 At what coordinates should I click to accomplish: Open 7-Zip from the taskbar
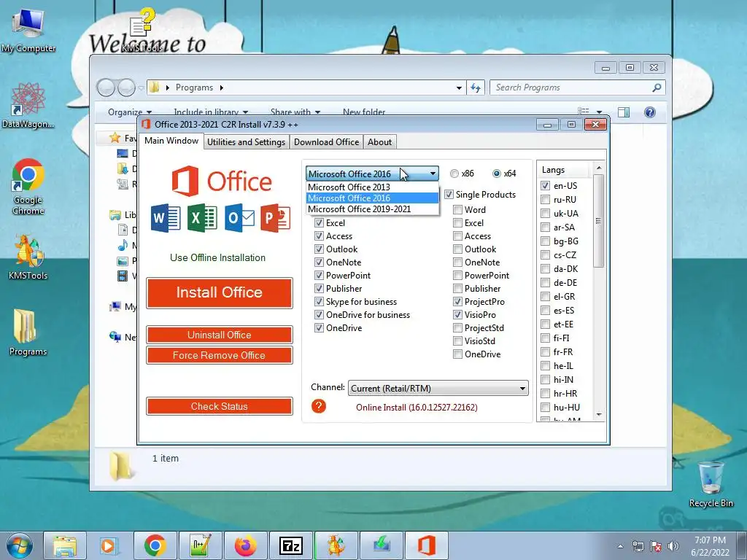click(290, 545)
